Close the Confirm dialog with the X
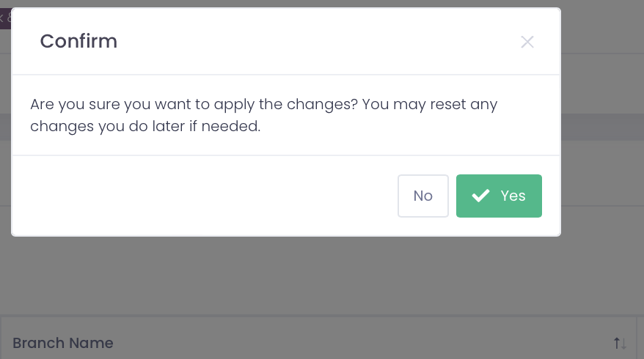The width and height of the screenshot is (644, 359). coord(527,42)
